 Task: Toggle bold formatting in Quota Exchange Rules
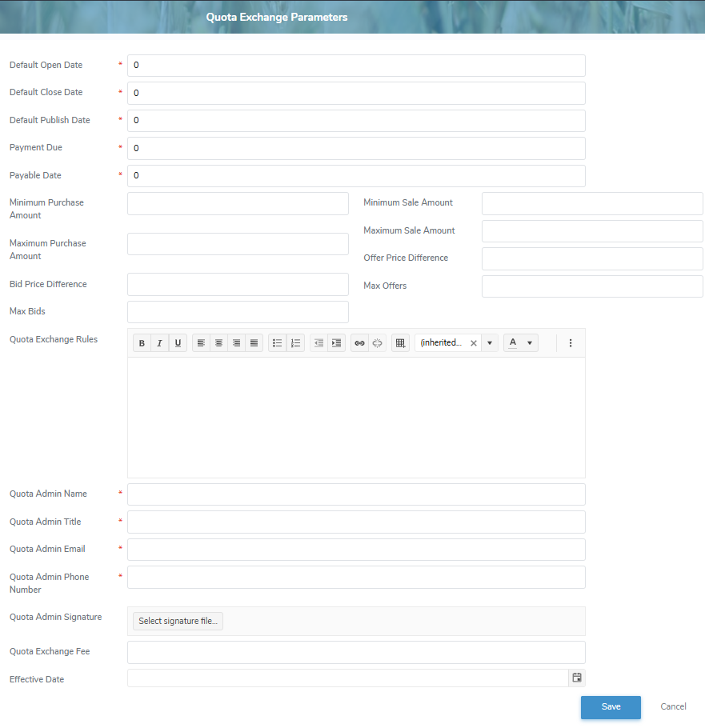[x=142, y=342]
